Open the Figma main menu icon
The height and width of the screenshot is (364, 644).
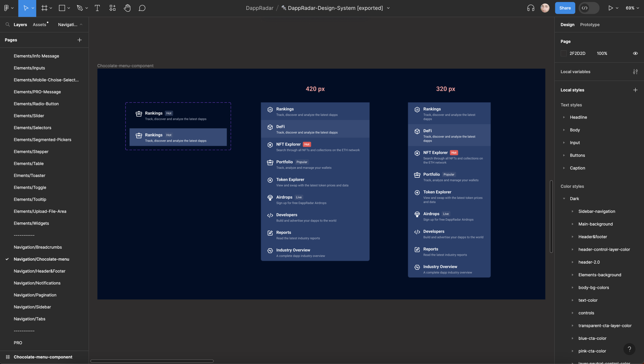click(x=6, y=8)
